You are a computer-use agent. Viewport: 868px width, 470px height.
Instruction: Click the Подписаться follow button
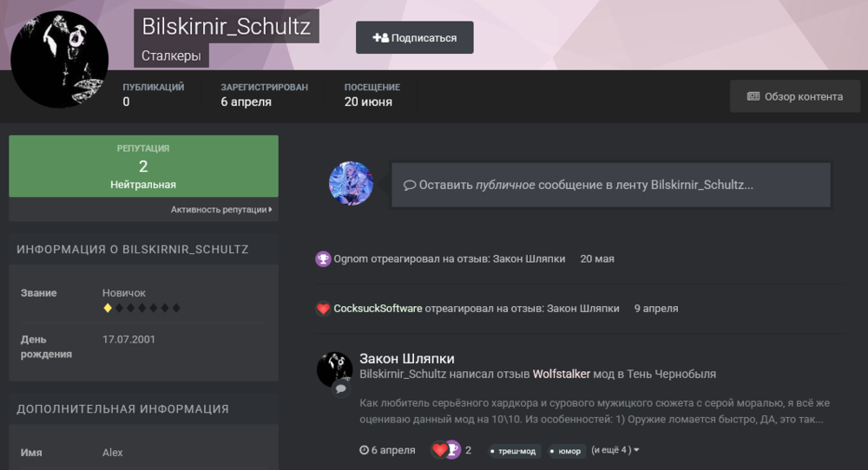point(414,37)
